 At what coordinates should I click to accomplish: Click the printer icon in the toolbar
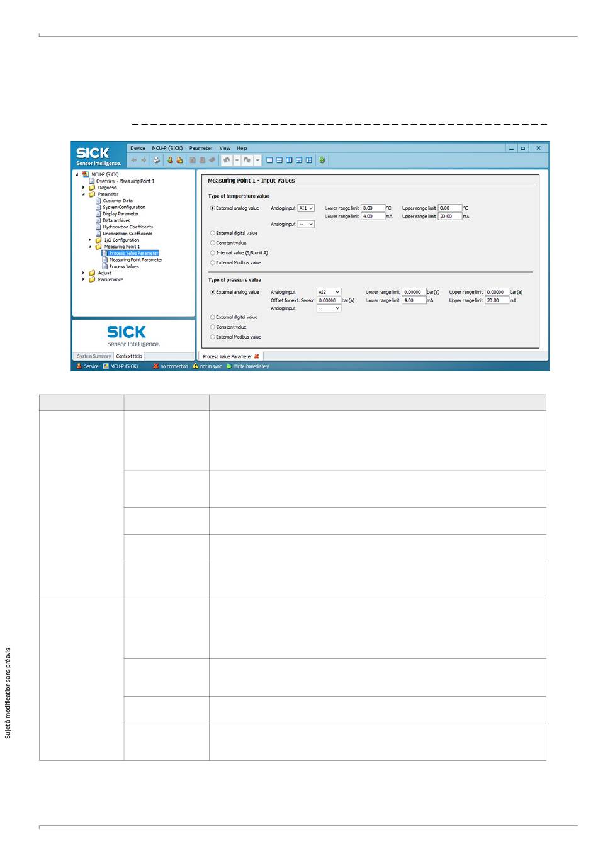156,161
